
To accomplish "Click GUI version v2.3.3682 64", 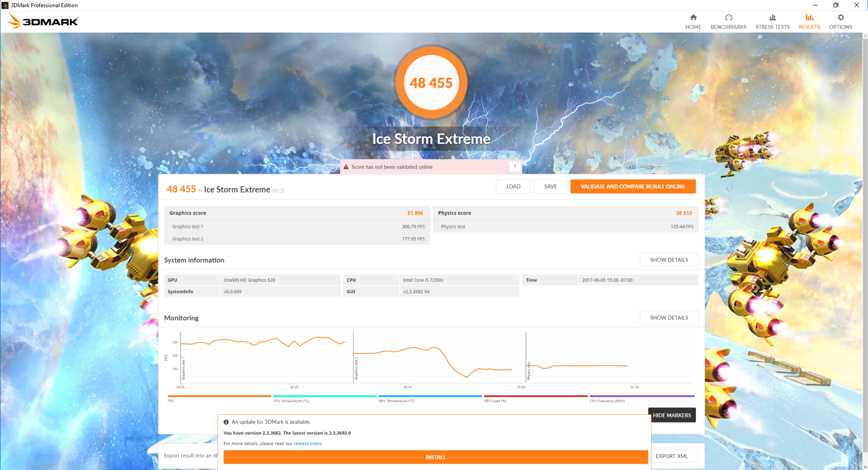I will point(416,292).
